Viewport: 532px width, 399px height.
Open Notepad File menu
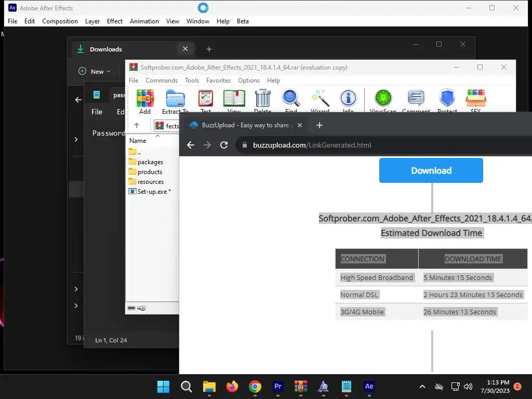tap(97, 112)
